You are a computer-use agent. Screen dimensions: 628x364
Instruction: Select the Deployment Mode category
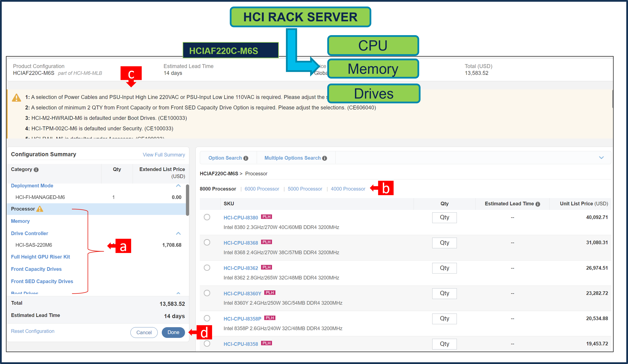coord(32,186)
